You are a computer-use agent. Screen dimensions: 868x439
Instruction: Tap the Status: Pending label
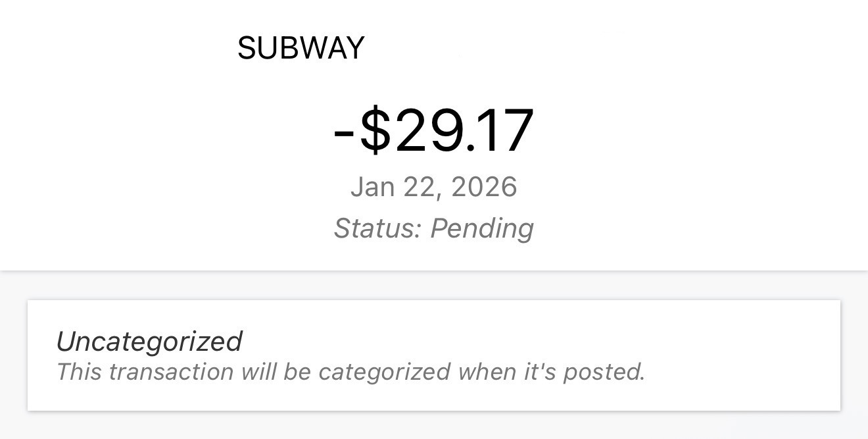pos(433,228)
